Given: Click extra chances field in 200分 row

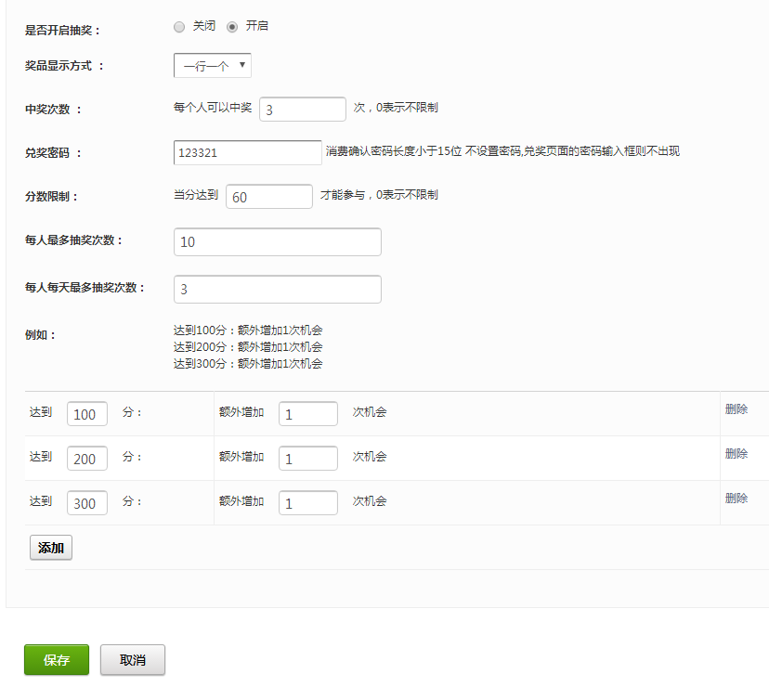Looking at the screenshot, I should [x=307, y=459].
